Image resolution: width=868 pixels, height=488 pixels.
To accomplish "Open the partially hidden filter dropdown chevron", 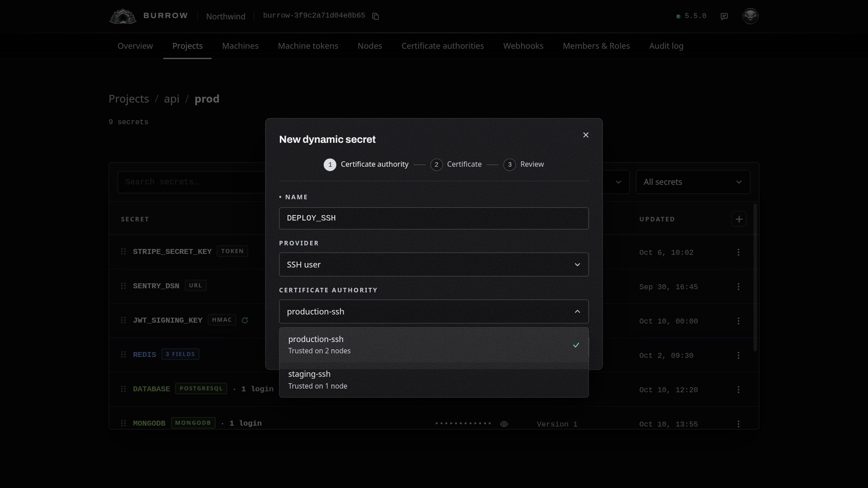I will point(618,182).
